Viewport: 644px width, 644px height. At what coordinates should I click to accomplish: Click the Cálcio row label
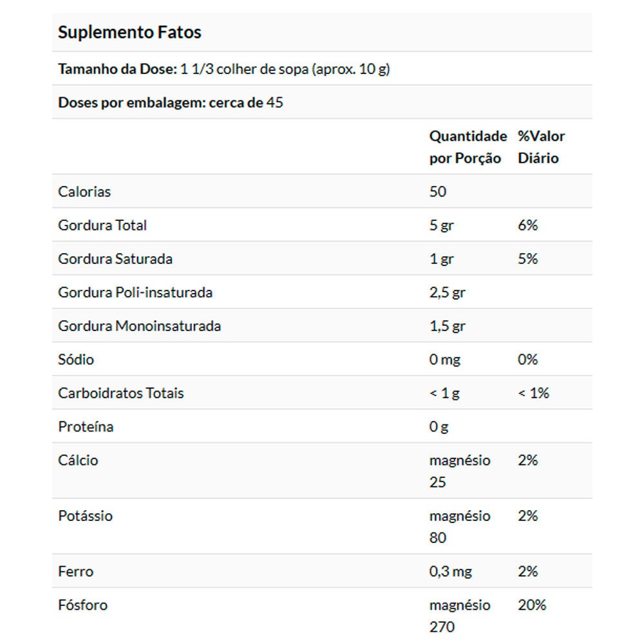tap(78, 460)
